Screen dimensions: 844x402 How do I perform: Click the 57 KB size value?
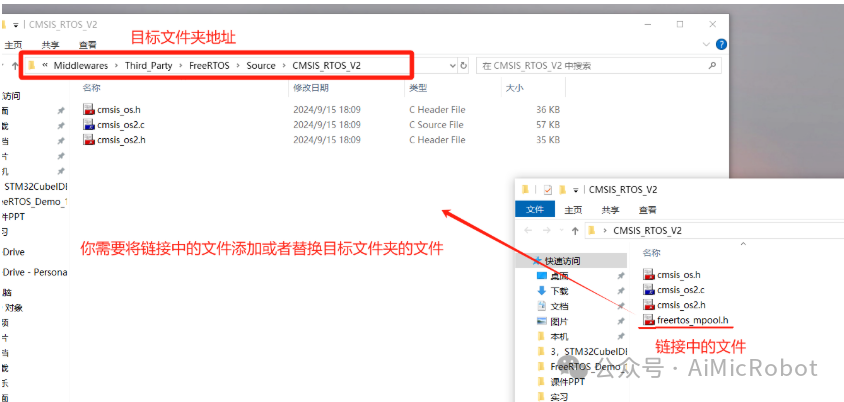(x=548, y=124)
